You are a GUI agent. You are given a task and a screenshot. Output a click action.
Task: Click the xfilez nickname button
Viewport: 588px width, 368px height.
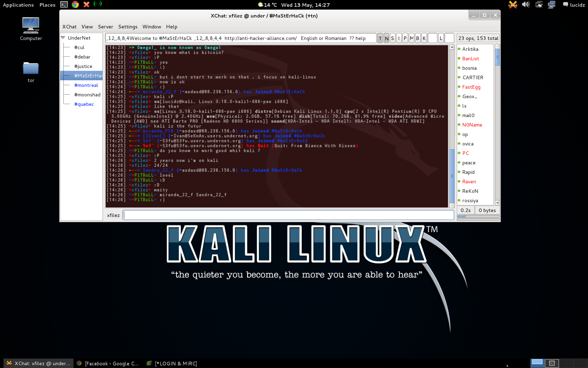pyautogui.click(x=113, y=215)
